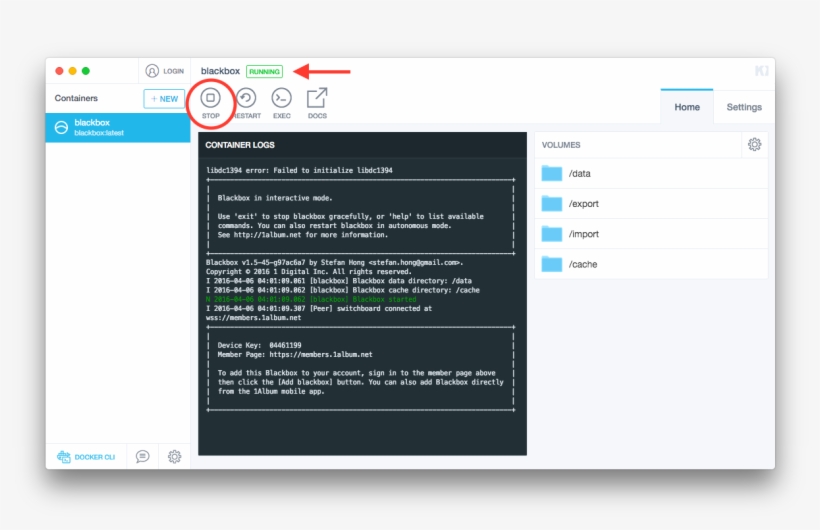Click the Login user icon
820x530 pixels.
coord(152,71)
